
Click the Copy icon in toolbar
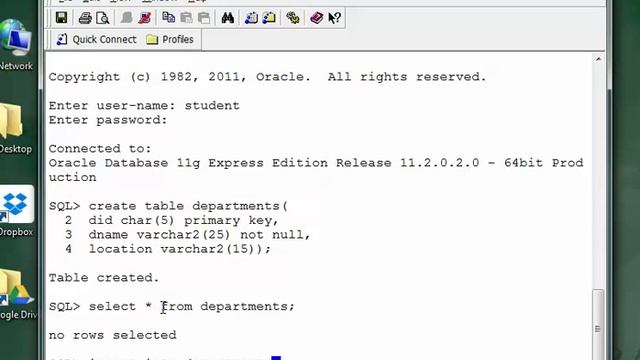pyautogui.click(x=168, y=18)
